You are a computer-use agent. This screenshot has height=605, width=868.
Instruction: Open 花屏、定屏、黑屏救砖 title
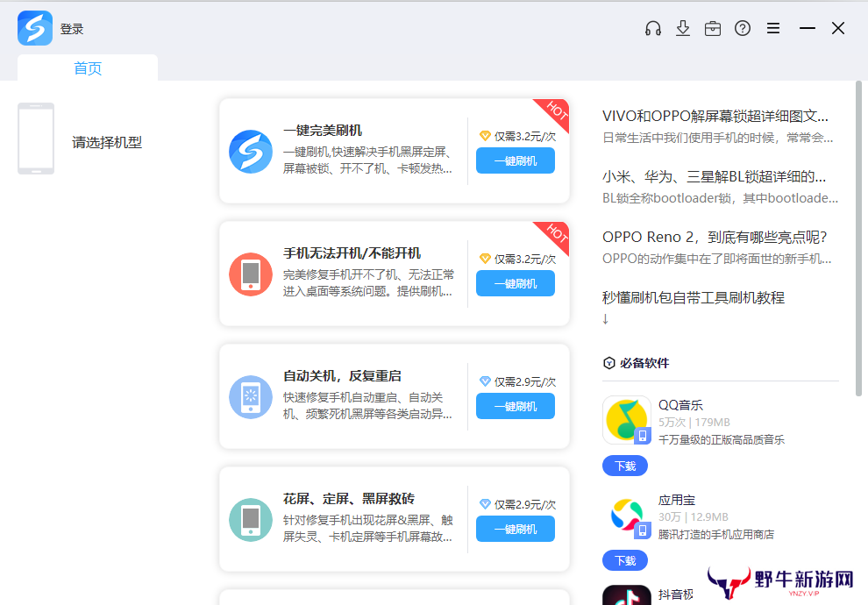(349, 499)
